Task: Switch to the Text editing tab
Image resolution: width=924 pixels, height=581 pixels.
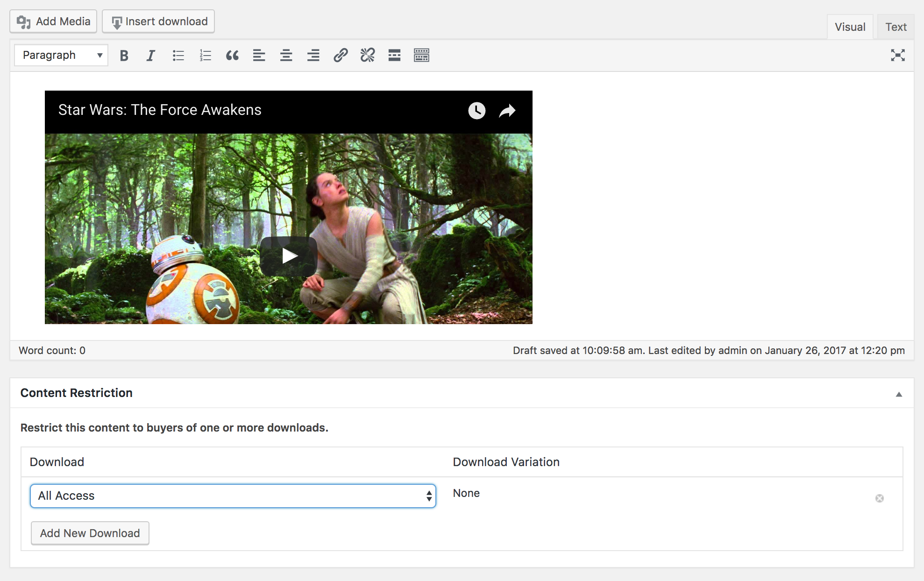Action: click(895, 27)
